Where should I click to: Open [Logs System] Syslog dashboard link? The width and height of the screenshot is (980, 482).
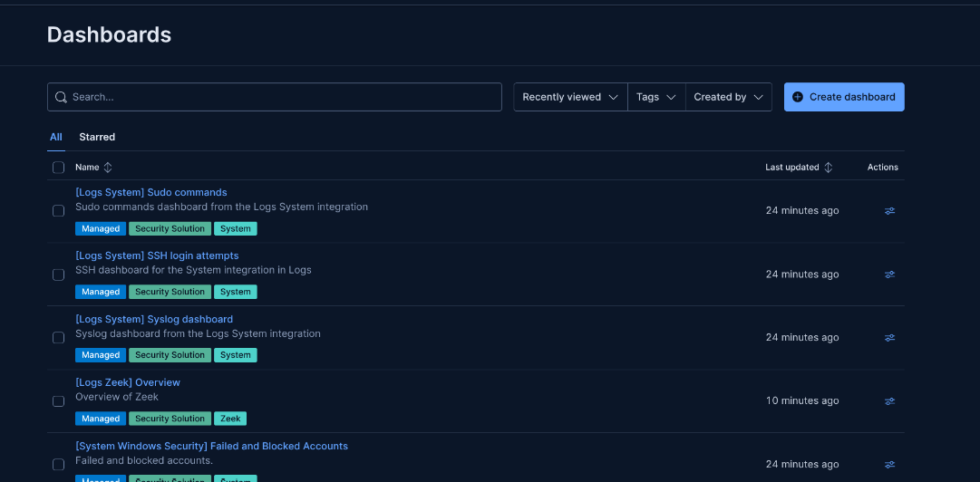(154, 319)
